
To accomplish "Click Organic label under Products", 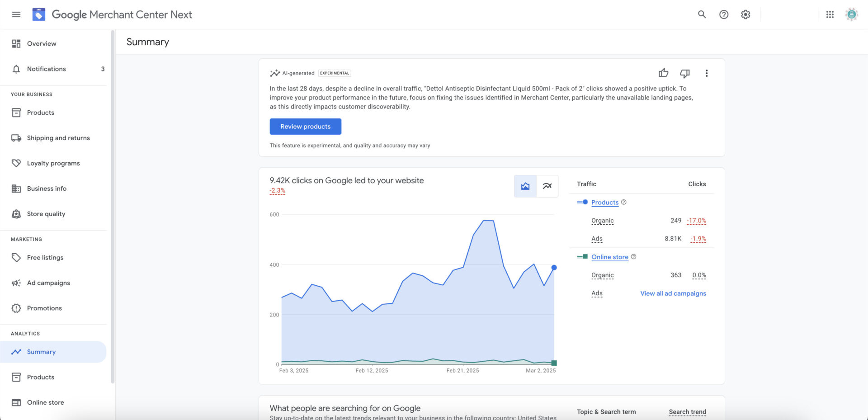I will coord(603,221).
